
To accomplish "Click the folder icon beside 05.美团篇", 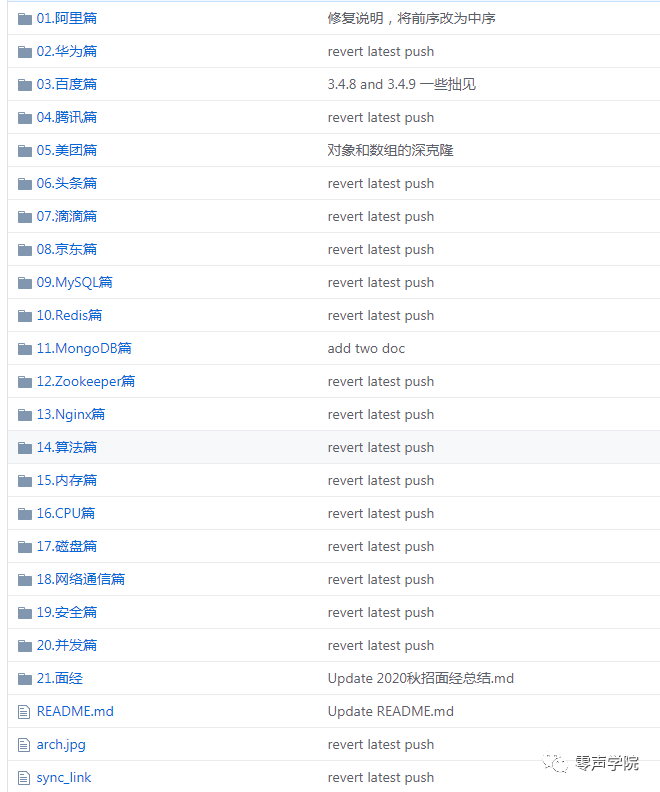I will [25, 151].
